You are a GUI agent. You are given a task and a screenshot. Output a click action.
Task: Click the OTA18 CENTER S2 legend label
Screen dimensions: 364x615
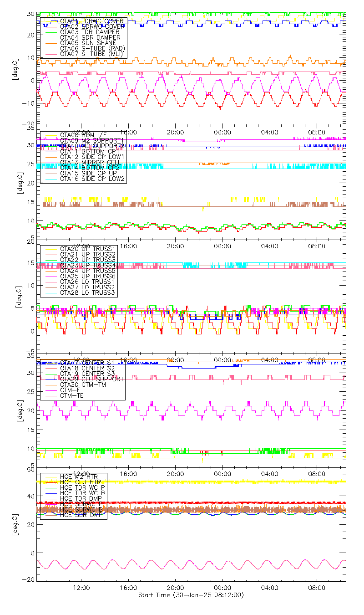(87, 368)
